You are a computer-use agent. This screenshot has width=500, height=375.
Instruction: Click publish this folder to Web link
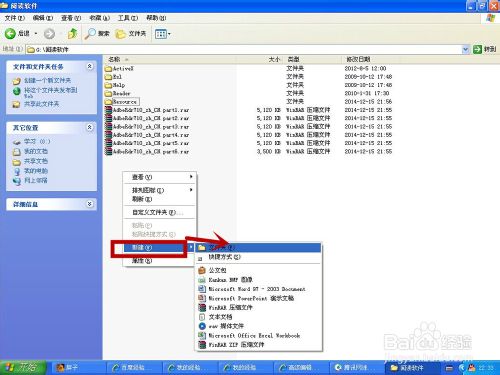(x=51, y=92)
